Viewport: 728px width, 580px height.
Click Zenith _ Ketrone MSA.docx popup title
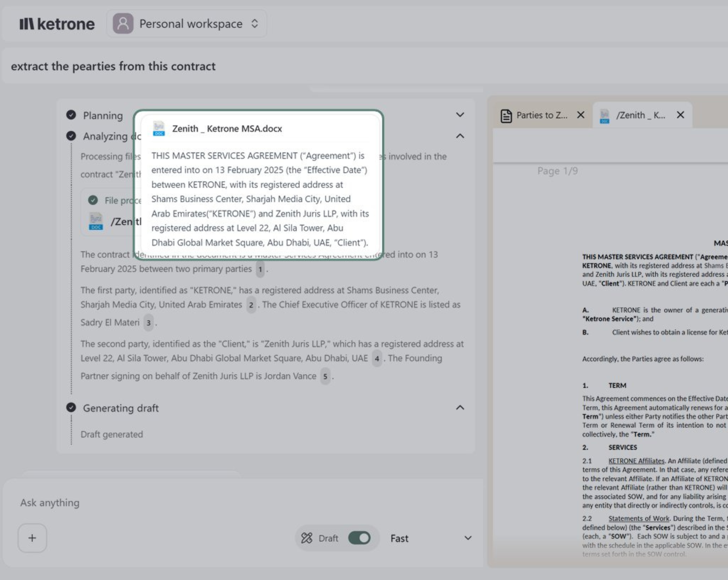[x=227, y=129]
